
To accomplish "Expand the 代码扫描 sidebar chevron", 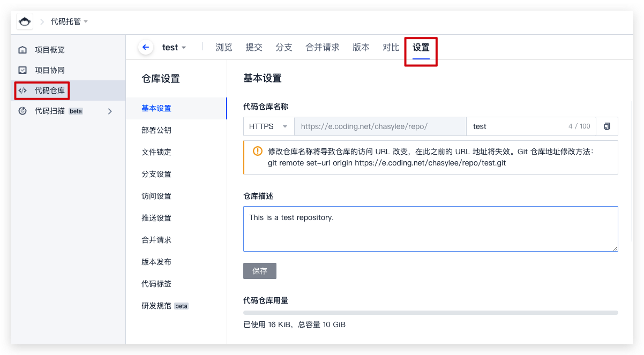I will coord(110,111).
